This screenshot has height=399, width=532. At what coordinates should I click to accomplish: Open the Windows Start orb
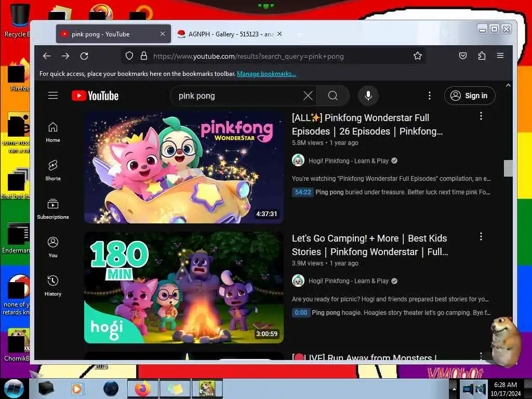14,389
